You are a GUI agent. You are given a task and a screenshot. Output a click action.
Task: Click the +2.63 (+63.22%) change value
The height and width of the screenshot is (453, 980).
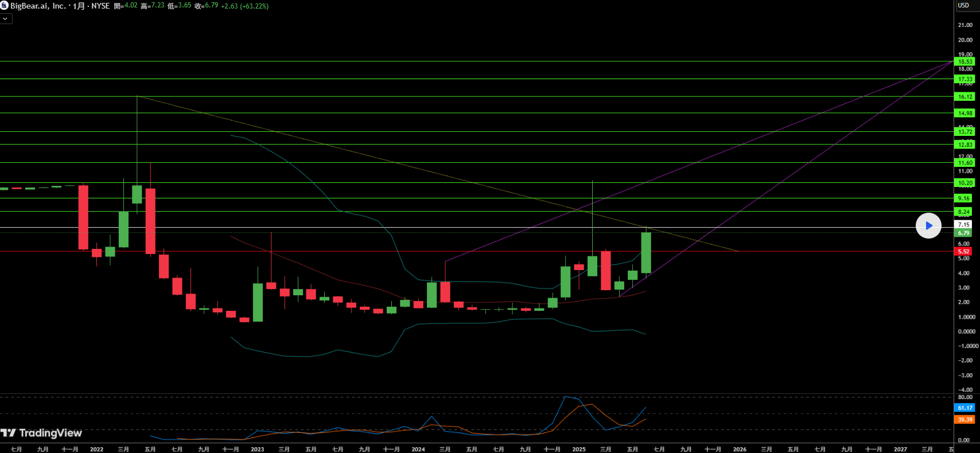click(x=244, y=6)
